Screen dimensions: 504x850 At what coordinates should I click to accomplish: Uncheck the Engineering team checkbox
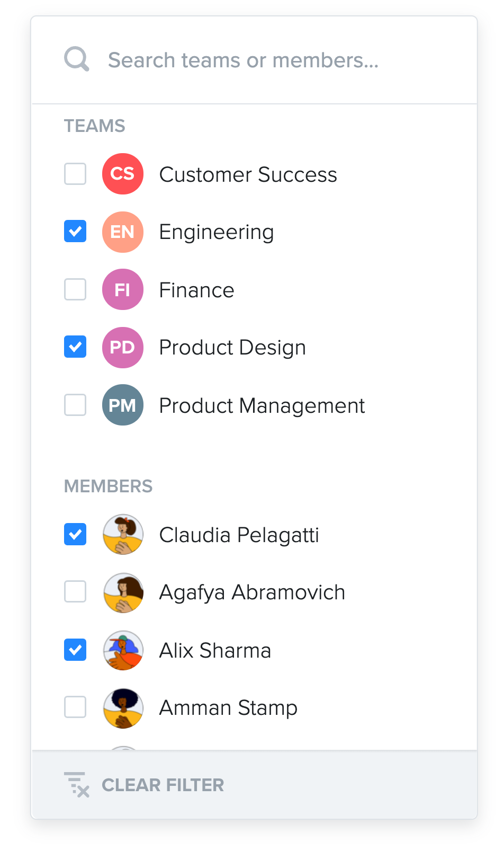click(x=75, y=232)
